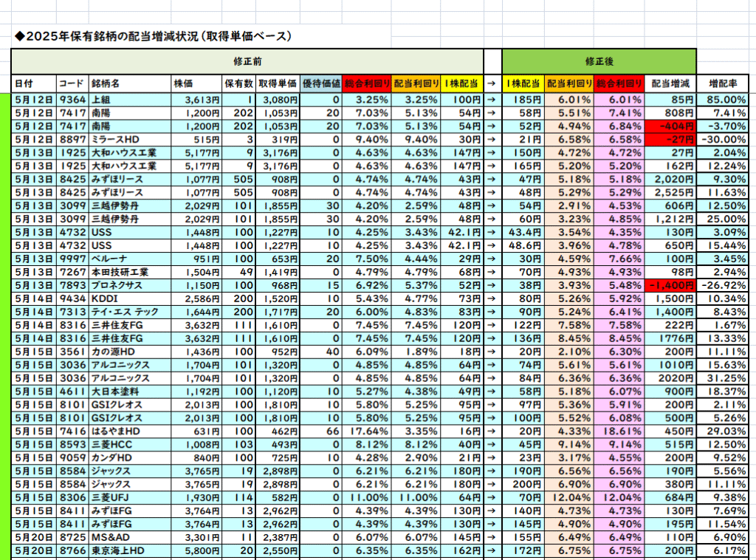This screenshot has height=560, width=756.
Task: Select the 優待価値 column header
Action: pos(321,83)
